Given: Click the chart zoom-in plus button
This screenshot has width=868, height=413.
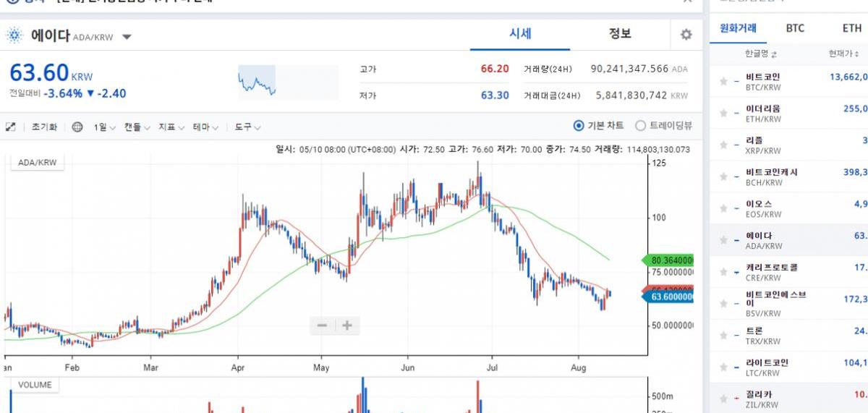Looking at the screenshot, I should (347, 325).
